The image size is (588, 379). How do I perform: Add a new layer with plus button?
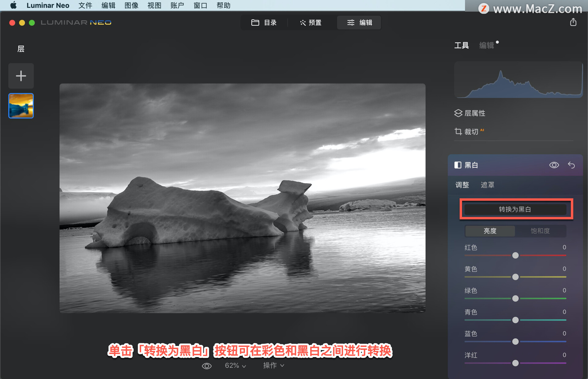tap(21, 76)
